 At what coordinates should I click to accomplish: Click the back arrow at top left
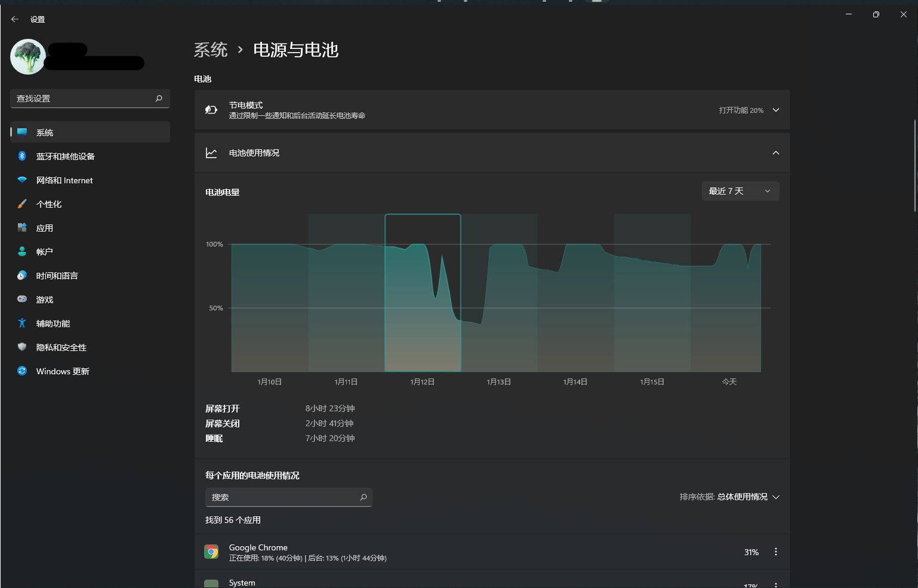(14, 19)
